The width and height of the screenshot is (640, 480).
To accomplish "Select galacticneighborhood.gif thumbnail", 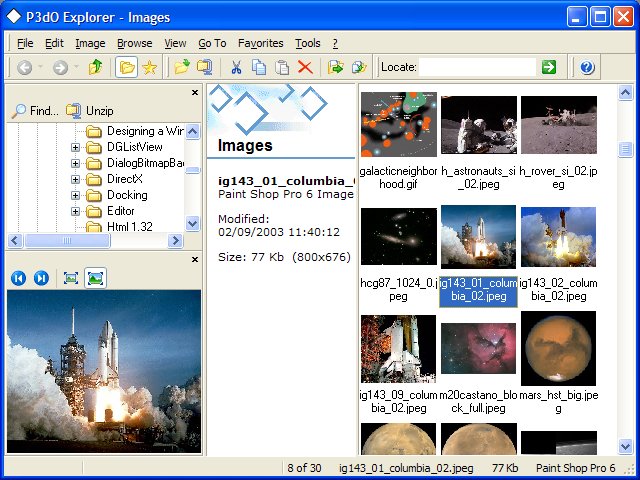I will click(x=399, y=124).
